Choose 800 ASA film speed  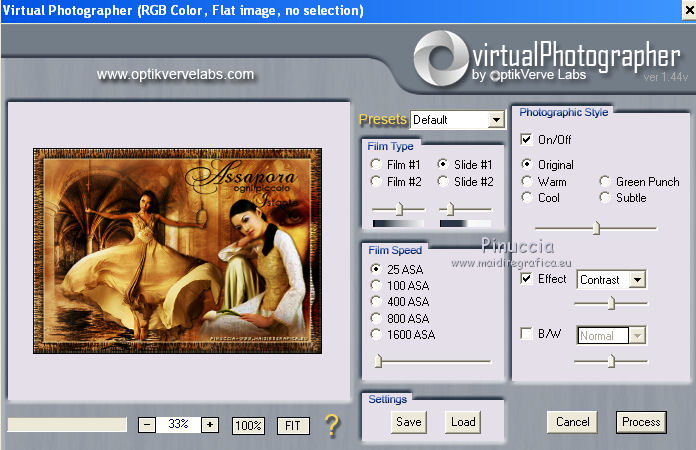pyautogui.click(x=376, y=318)
